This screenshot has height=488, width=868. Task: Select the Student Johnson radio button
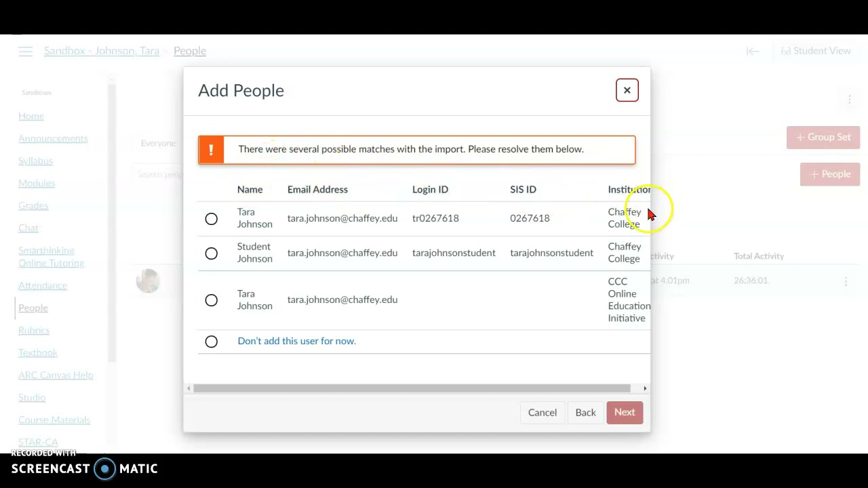point(212,253)
